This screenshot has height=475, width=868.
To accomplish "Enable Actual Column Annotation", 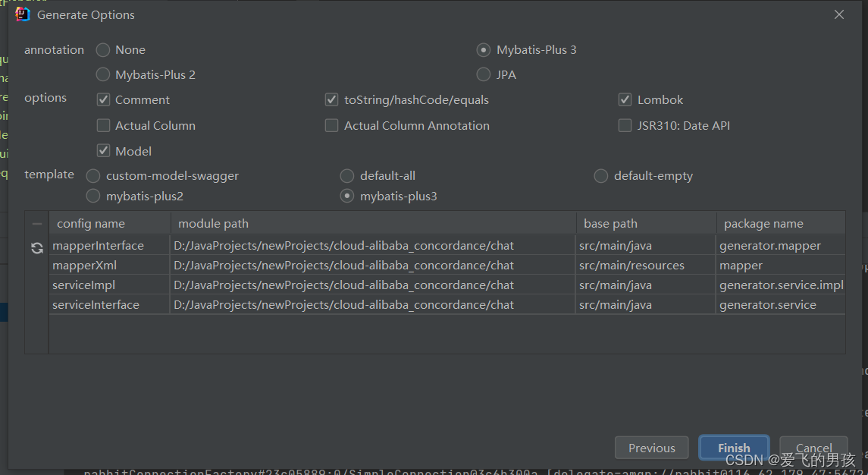I will 331,125.
